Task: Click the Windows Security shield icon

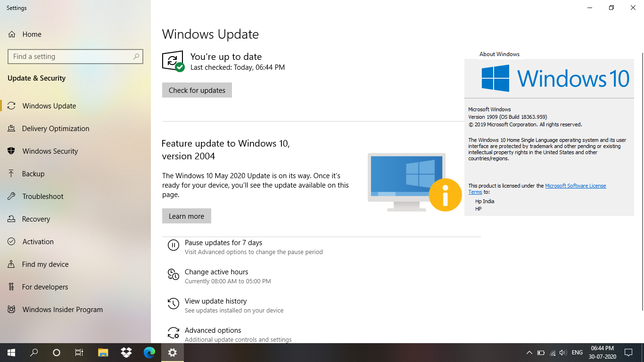Action: (12, 151)
